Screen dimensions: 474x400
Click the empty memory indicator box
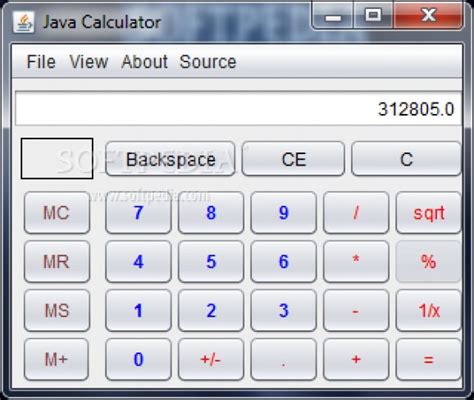(57, 158)
